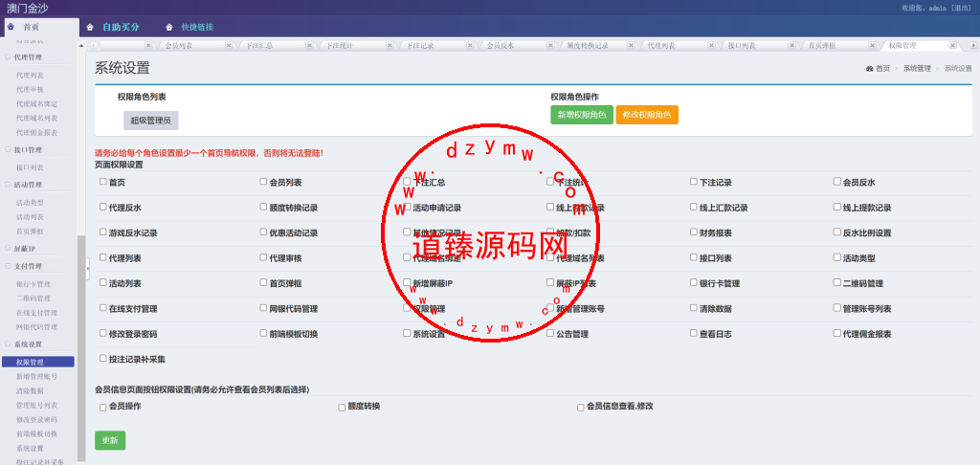Log out via the 退出 link

click(x=961, y=8)
